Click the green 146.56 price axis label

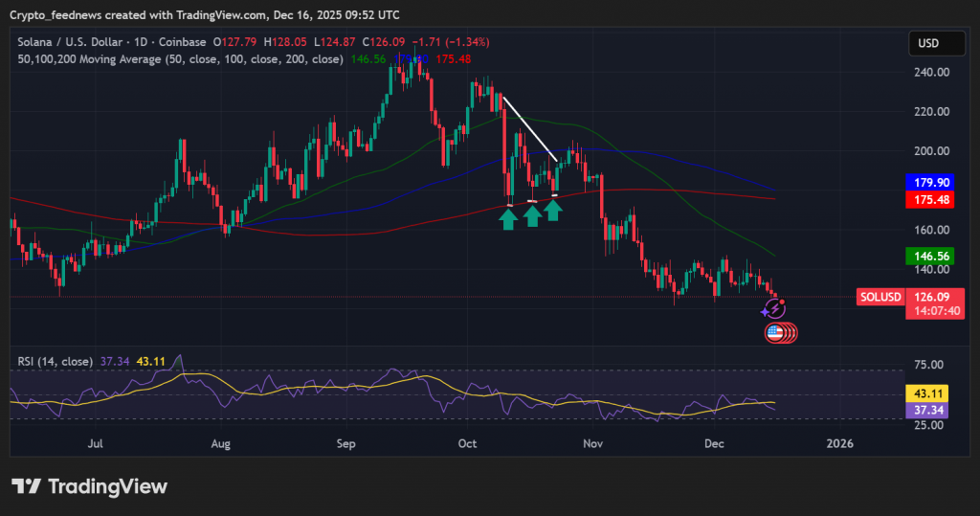[931, 257]
